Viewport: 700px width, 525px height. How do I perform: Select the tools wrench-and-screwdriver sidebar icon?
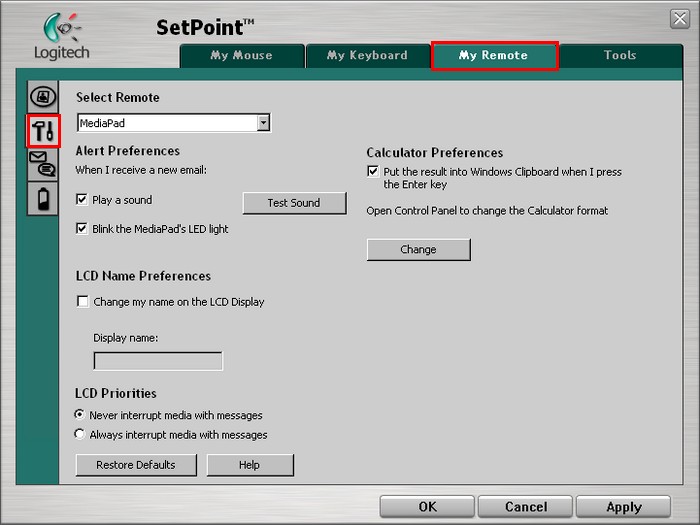(43, 130)
